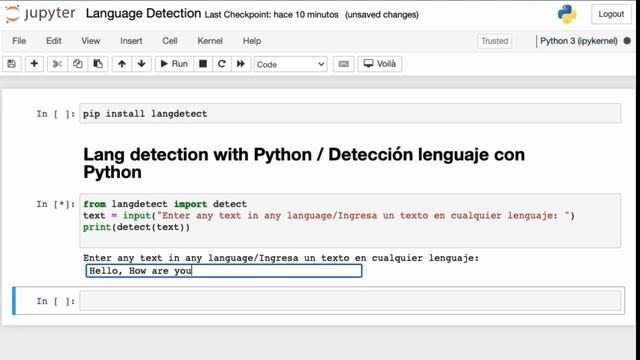Copy selected cells icon

pyautogui.click(x=78, y=64)
